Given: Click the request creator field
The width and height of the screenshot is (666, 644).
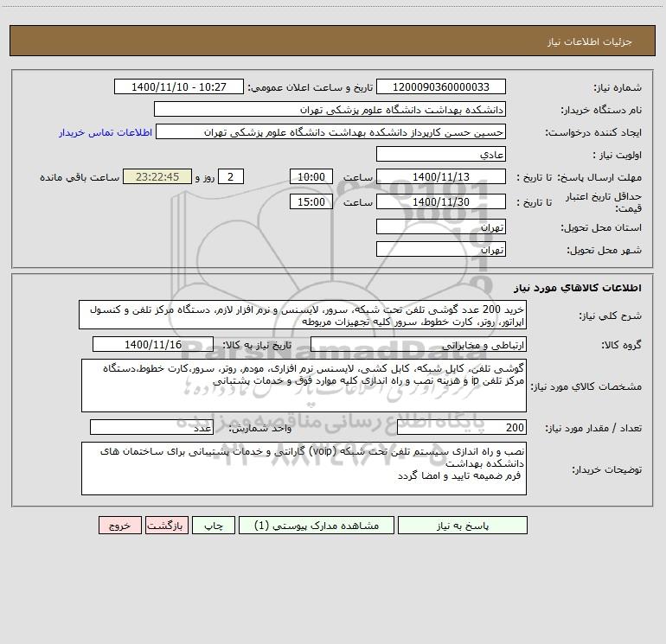Looking at the screenshot, I should pyautogui.click(x=331, y=131).
